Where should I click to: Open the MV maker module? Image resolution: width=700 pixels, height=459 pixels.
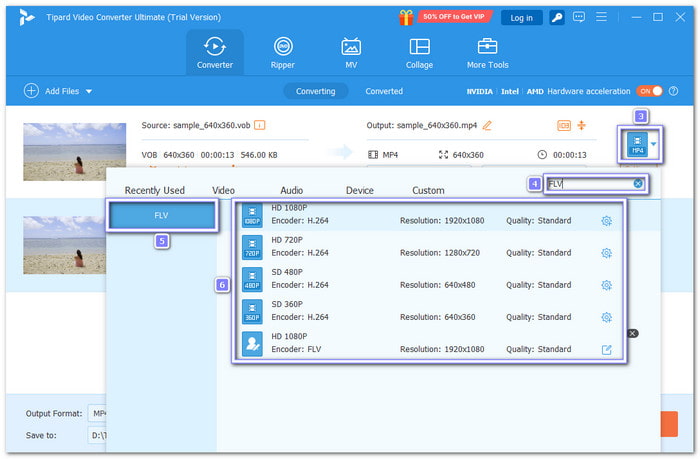[351, 53]
